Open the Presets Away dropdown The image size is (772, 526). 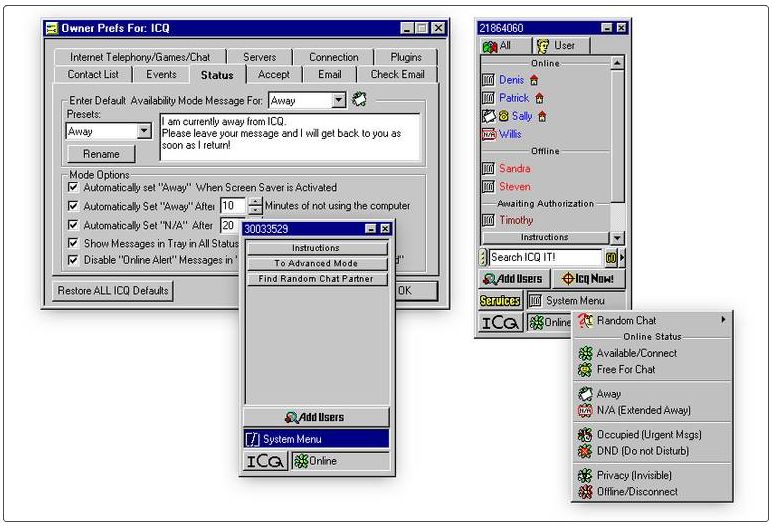[144, 131]
